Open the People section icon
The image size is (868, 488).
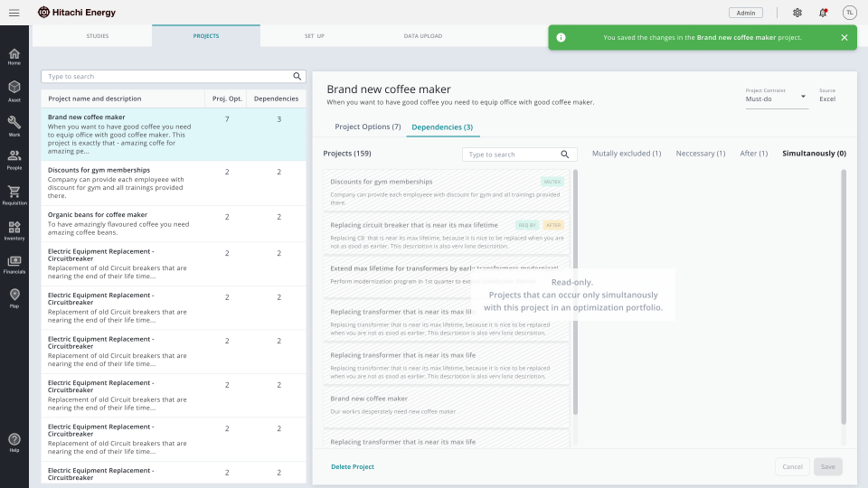(x=14, y=159)
